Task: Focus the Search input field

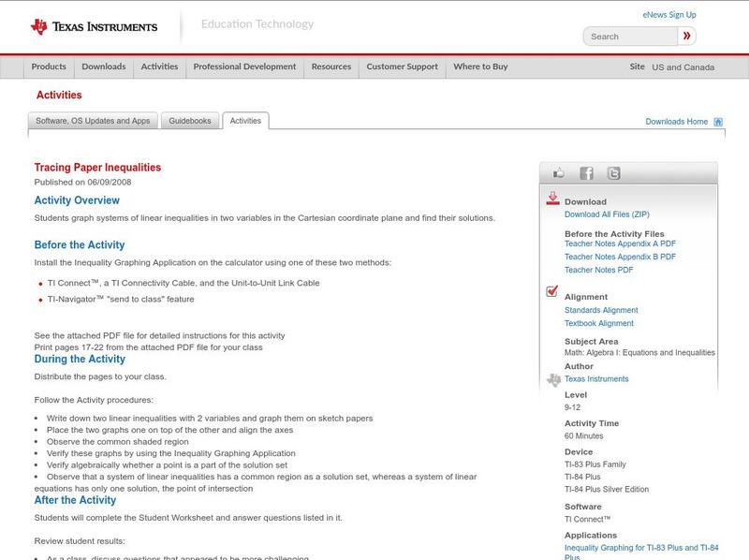Action: point(630,37)
